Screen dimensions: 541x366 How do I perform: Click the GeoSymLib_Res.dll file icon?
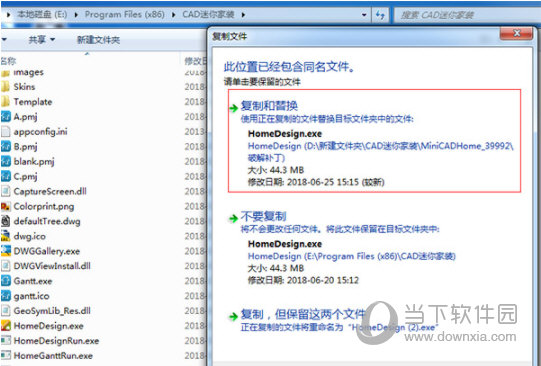tap(6, 311)
